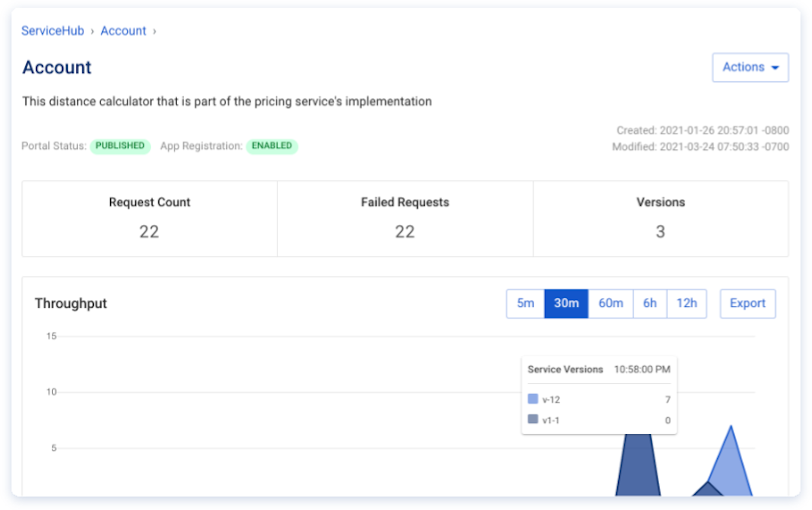Click the v1-1 entry in Service Versions tooltip
Image resolution: width=812 pixels, height=510 pixels.
point(551,420)
